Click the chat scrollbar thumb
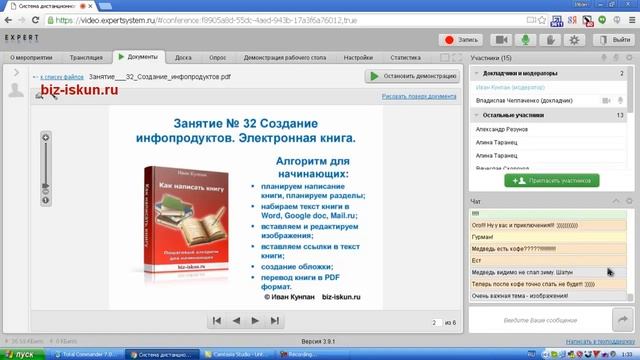640x360 pixels. (x=630, y=298)
